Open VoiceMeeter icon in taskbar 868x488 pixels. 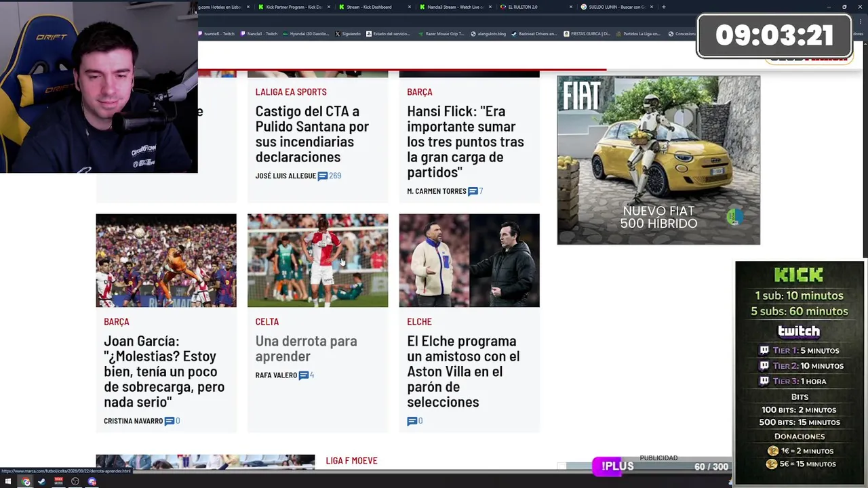click(x=58, y=482)
